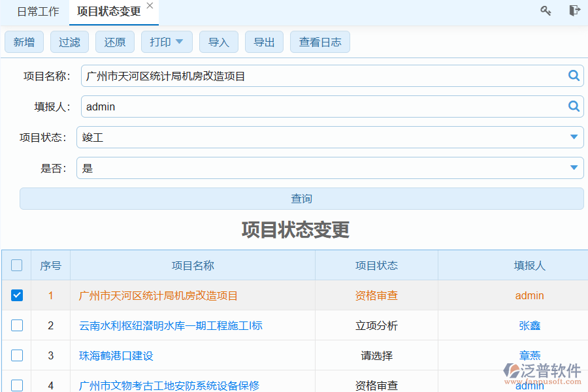Click the key icon in top bar
This screenshot has height=392, width=588.
point(546,10)
